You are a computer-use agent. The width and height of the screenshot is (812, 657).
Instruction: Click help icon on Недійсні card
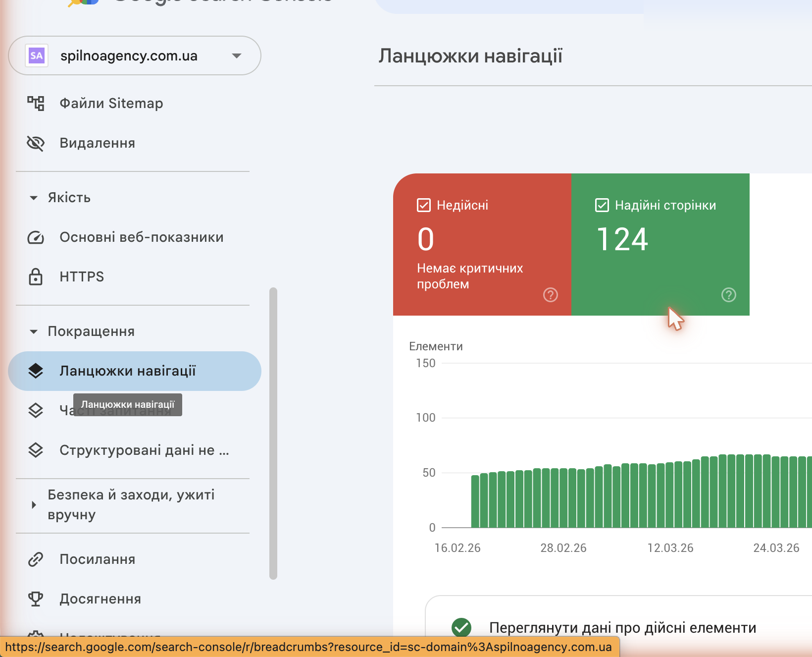coord(551,295)
